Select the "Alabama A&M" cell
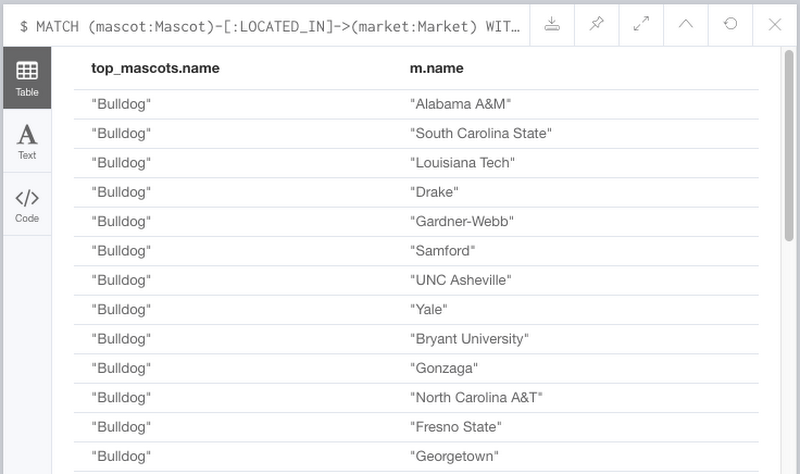The height and width of the screenshot is (474, 800). (x=460, y=104)
